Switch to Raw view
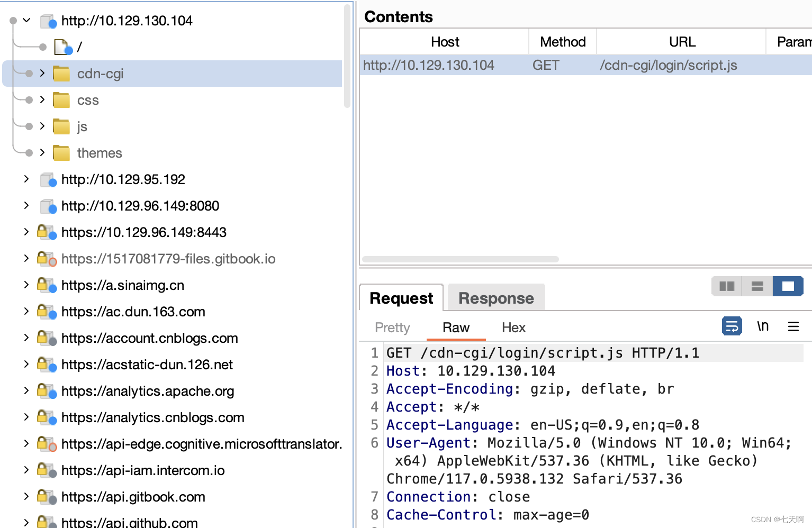The width and height of the screenshot is (812, 528). click(x=456, y=327)
